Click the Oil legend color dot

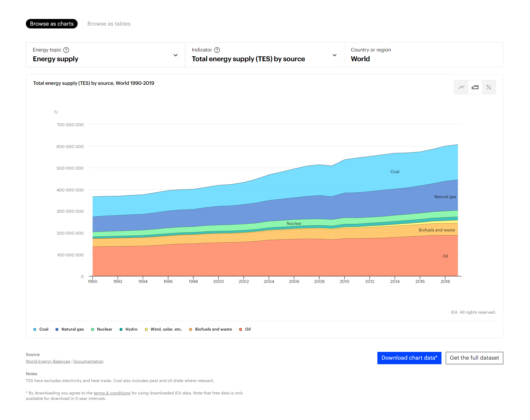click(x=240, y=329)
